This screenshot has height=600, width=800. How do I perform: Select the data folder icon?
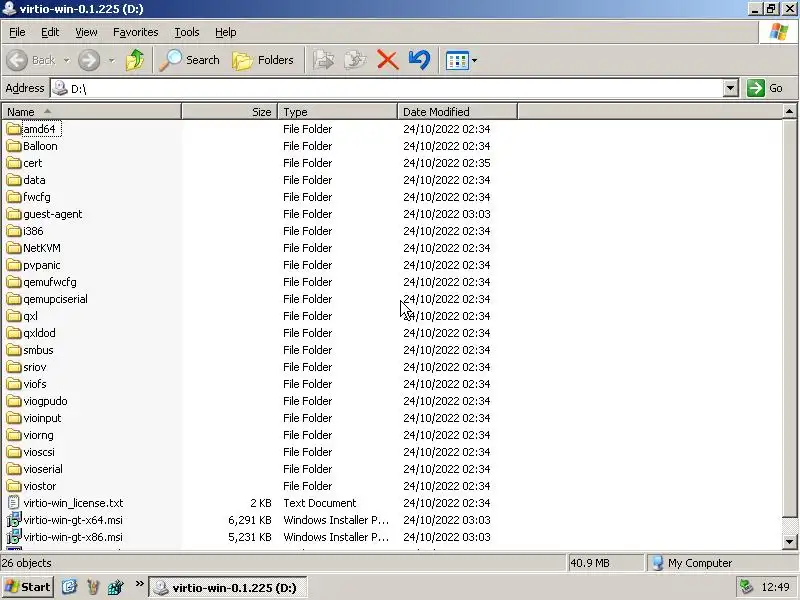tap(14, 180)
